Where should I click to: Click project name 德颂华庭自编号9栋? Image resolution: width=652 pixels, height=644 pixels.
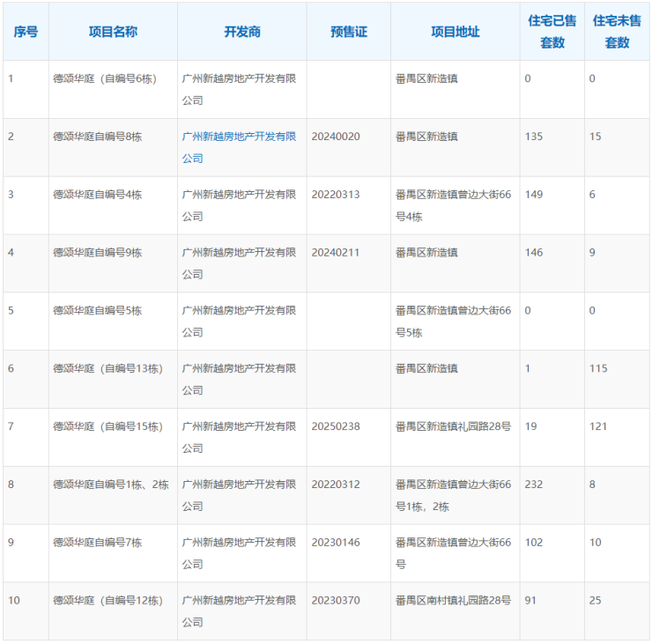(x=97, y=253)
